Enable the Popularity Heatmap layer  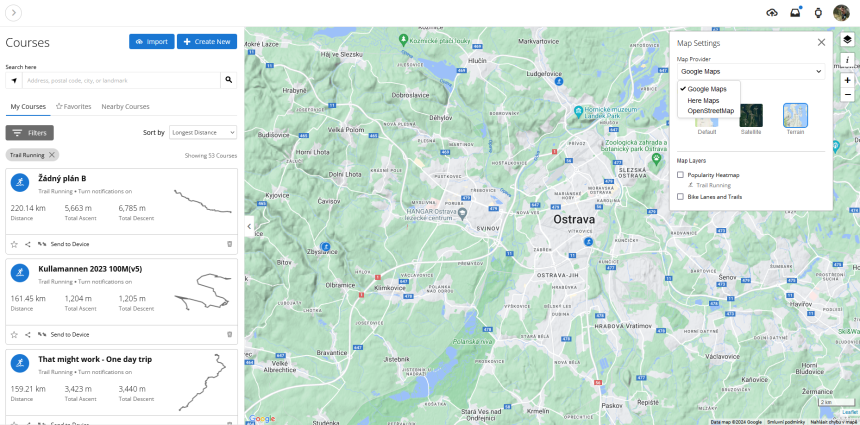click(681, 175)
